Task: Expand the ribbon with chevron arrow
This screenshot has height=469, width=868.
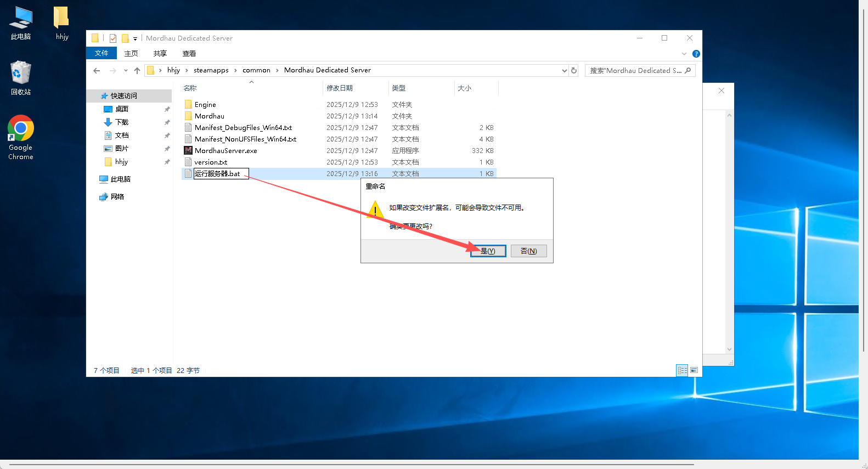Action: pos(684,54)
